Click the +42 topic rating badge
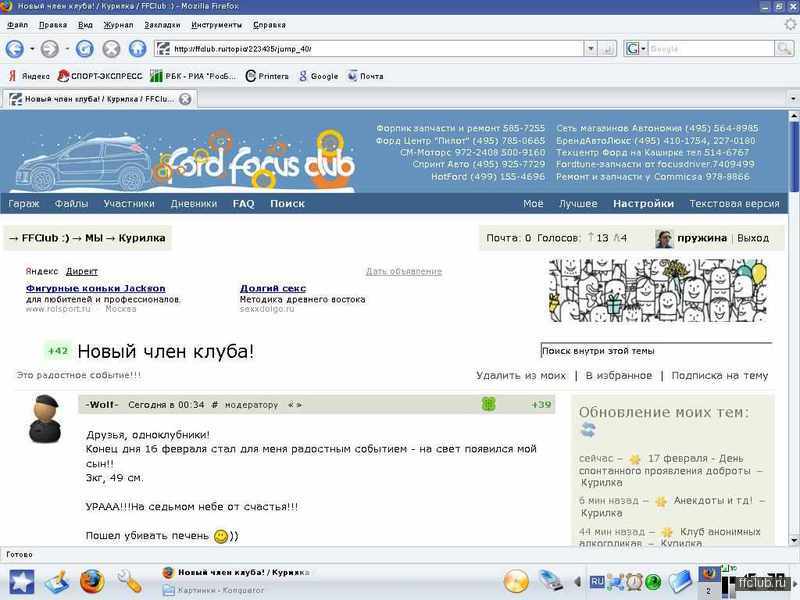Image resolution: width=800 pixels, height=600 pixels. pyautogui.click(x=57, y=351)
